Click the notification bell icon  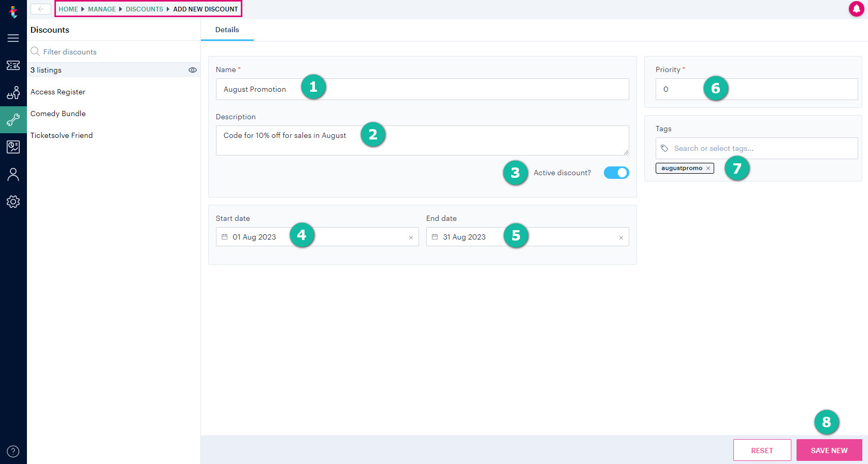click(x=856, y=9)
